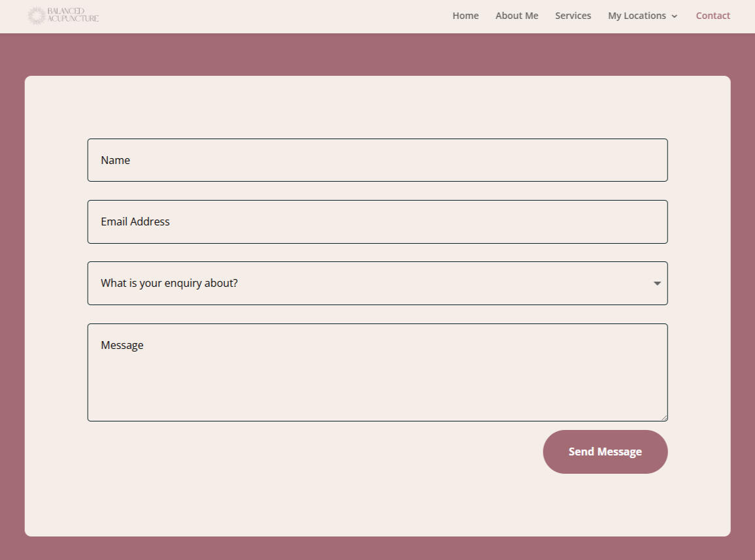The image size is (755, 560).
Task: Click the Message box resize handle
Action: (664, 418)
